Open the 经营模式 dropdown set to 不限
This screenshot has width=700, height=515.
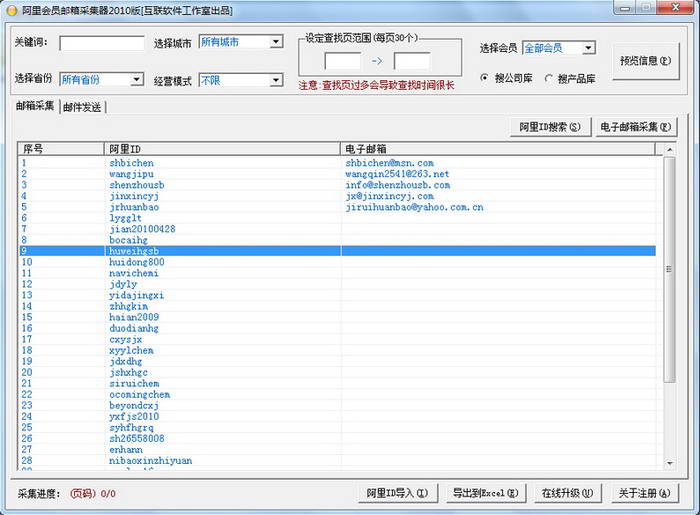[x=240, y=80]
